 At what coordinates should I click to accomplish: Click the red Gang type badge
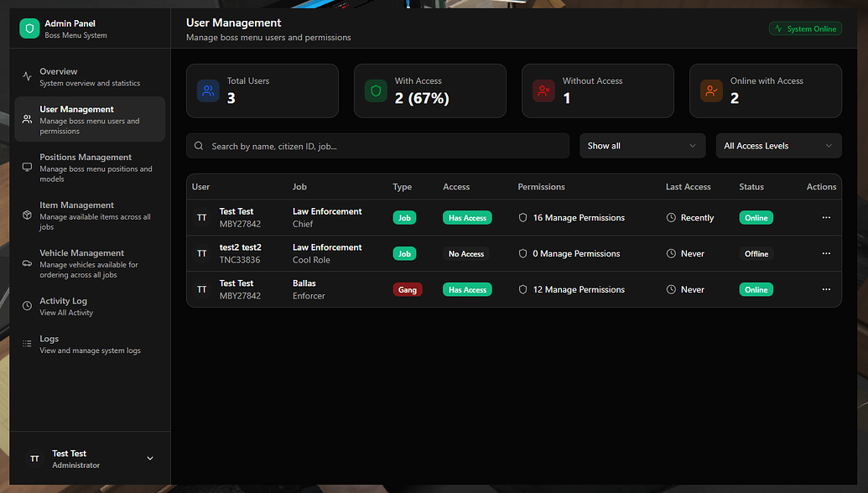click(408, 289)
